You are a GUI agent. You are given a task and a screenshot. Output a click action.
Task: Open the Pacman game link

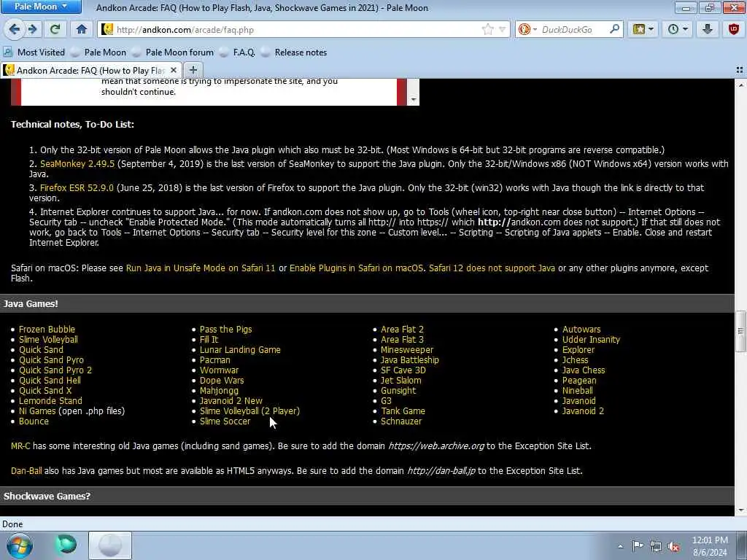tap(215, 360)
